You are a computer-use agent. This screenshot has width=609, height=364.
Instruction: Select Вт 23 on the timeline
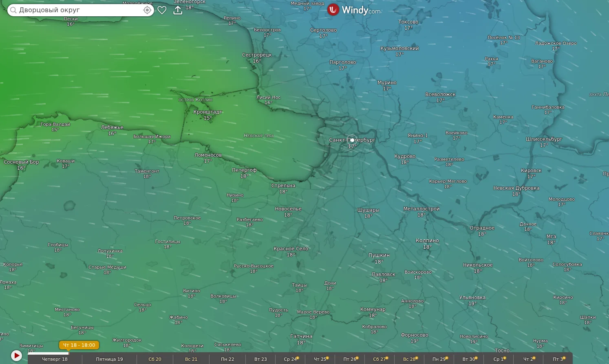click(x=260, y=359)
